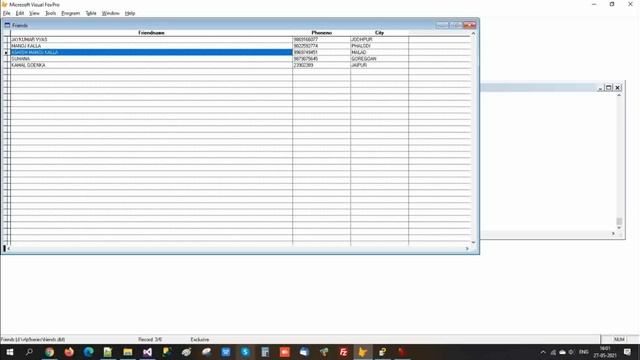Open the taskbar clock and date
The width and height of the screenshot is (640, 360).
tap(605, 352)
